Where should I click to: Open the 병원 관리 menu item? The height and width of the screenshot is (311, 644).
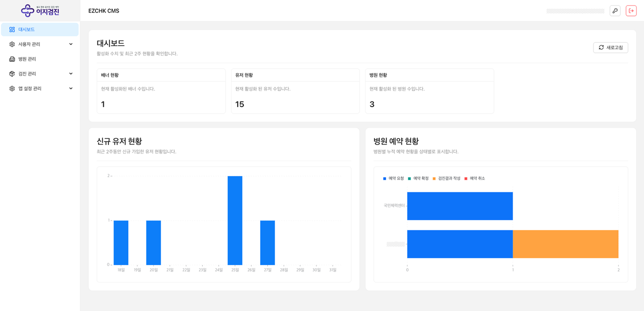click(27, 59)
